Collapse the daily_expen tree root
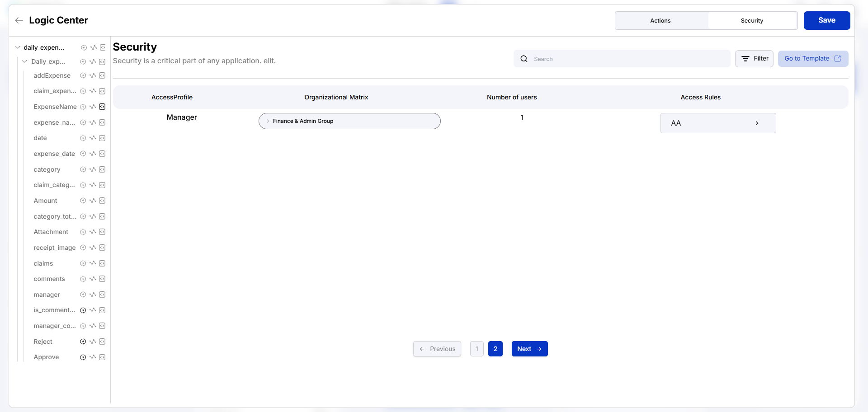Image resolution: width=868 pixels, height=412 pixels. tap(17, 47)
